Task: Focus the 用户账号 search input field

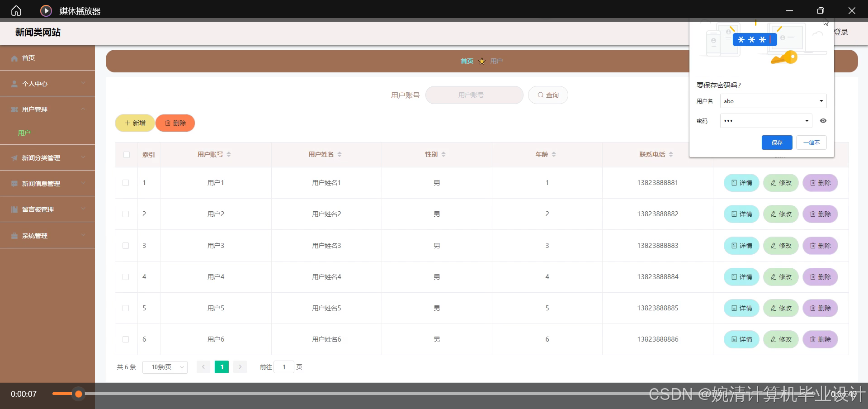Action: click(x=474, y=95)
